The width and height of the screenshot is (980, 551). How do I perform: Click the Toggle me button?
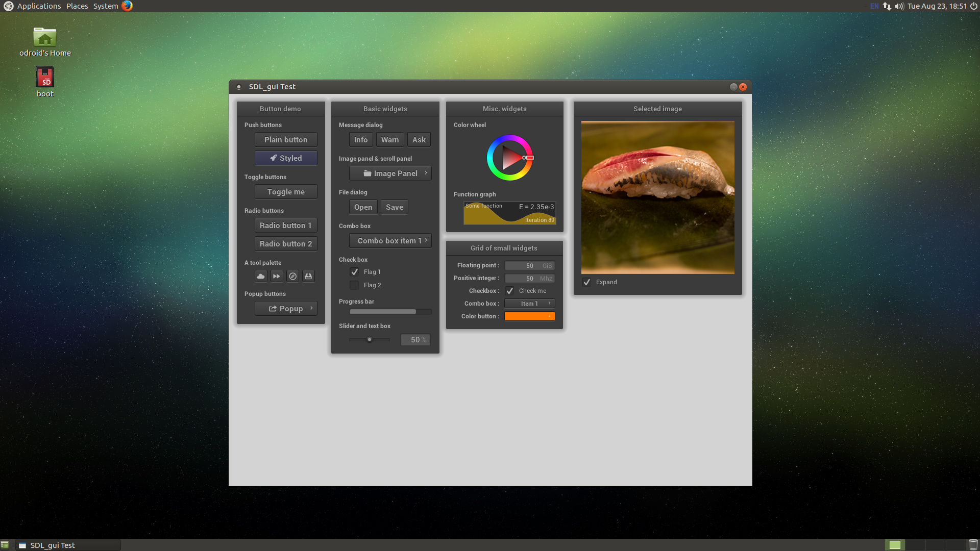point(286,192)
